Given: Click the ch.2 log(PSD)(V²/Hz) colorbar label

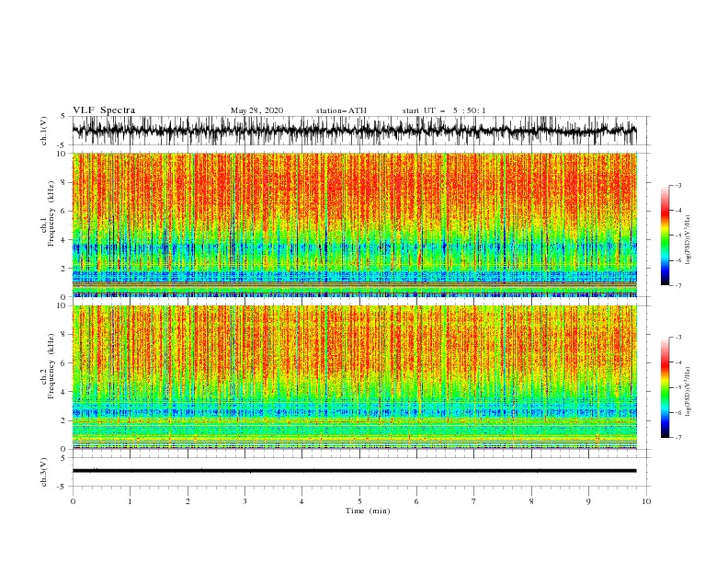Looking at the screenshot, I should 688,392.
